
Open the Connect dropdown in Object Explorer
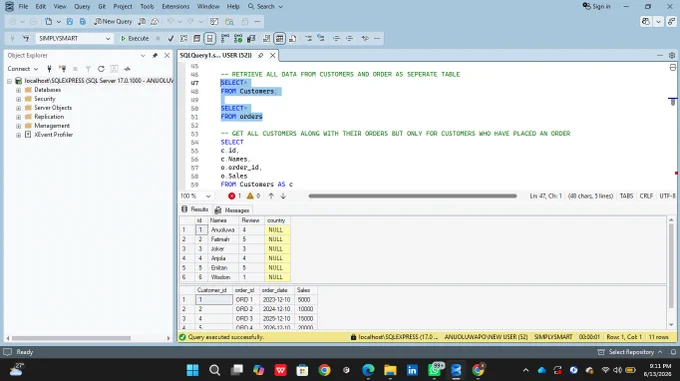click(23, 69)
